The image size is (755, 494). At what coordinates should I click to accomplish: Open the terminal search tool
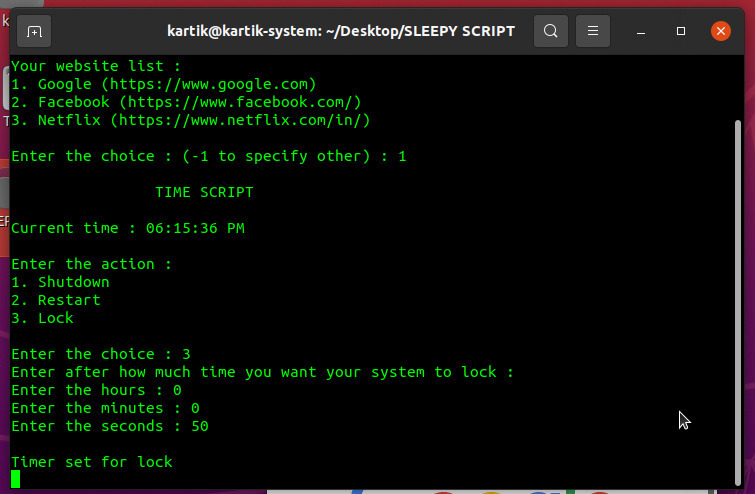click(550, 31)
